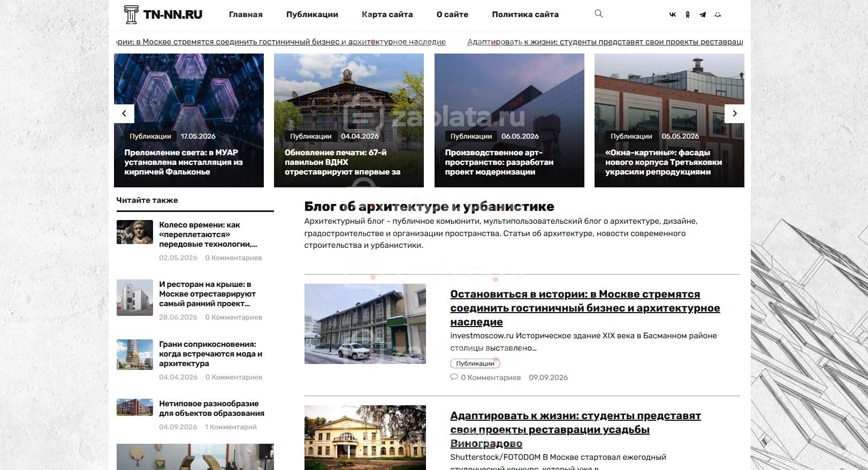Viewport: 868px width, 470px height.
Task: Click the comment bubble icon under first article
Action: pyautogui.click(x=454, y=377)
